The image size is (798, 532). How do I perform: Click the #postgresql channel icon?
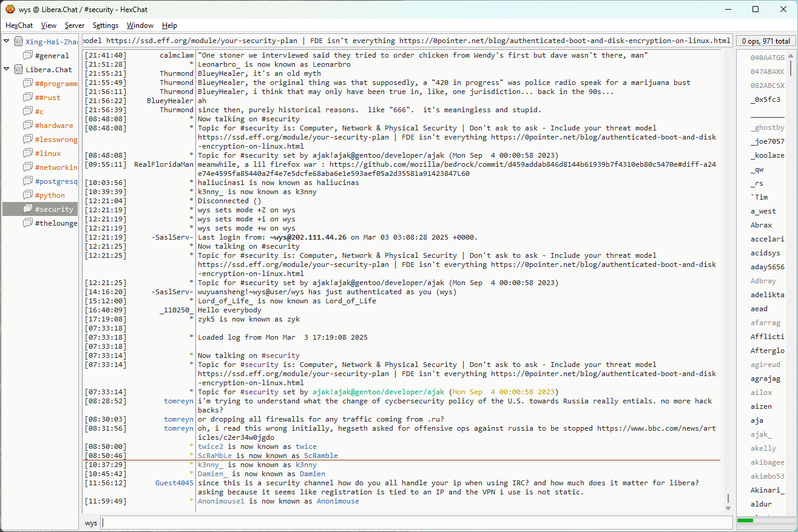(x=28, y=181)
